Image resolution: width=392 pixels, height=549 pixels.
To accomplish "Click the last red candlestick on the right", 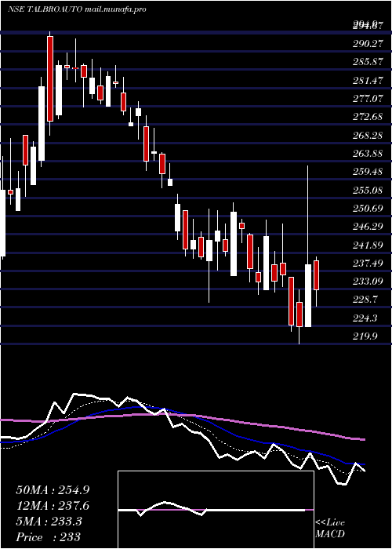I will click(316, 275).
